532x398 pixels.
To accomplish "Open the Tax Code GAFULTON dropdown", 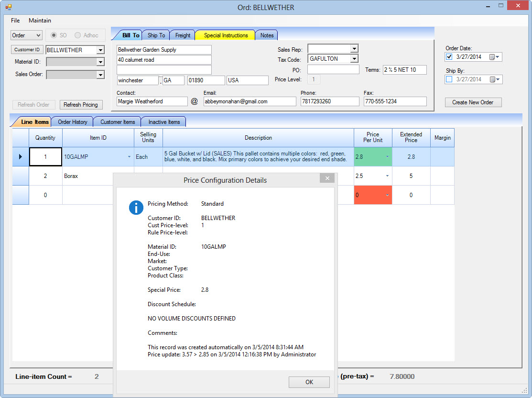I will coord(354,59).
